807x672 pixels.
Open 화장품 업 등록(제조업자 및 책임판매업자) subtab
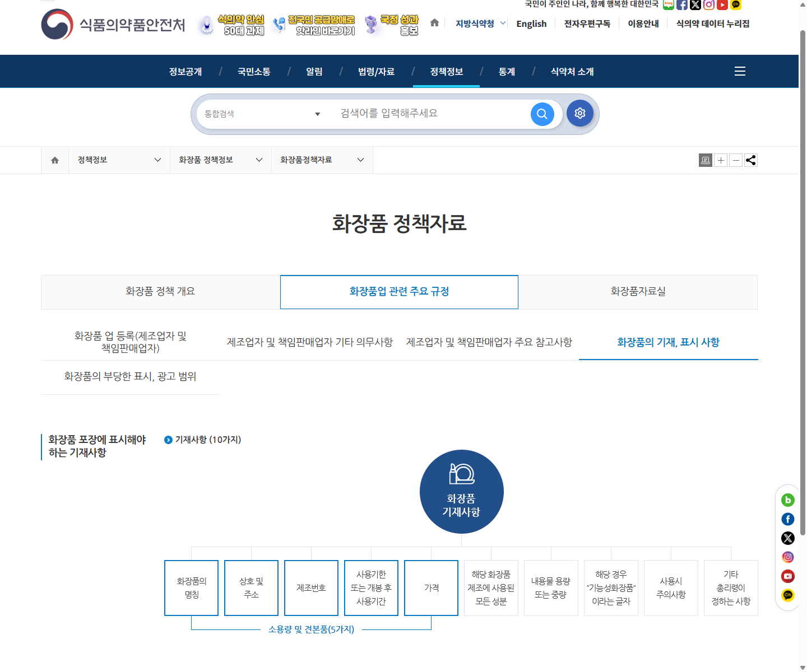coord(131,342)
